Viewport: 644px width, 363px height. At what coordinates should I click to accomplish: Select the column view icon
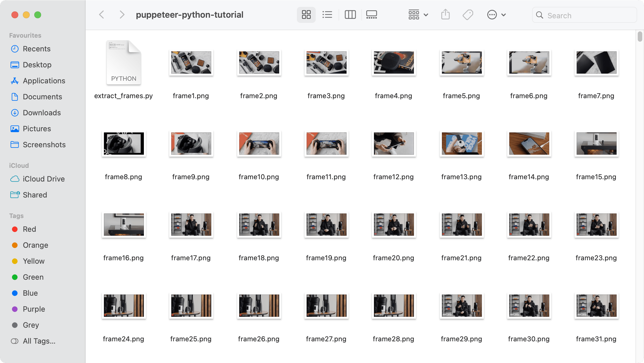click(349, 15)
